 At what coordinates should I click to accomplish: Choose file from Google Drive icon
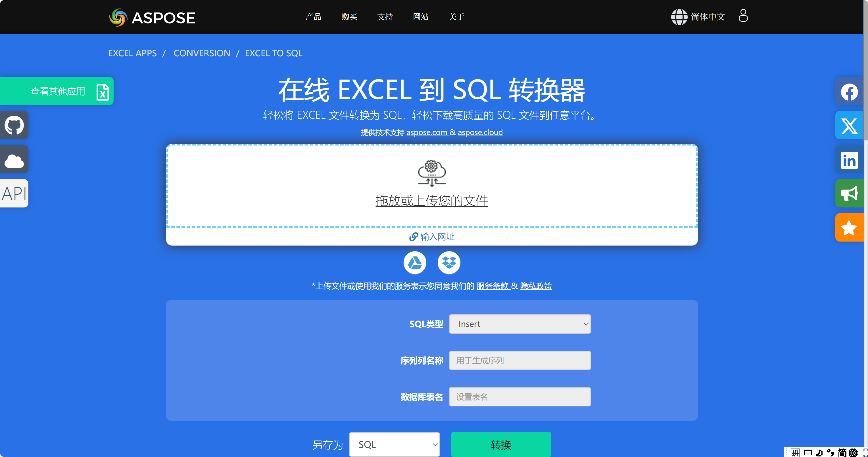click(415, 262)
